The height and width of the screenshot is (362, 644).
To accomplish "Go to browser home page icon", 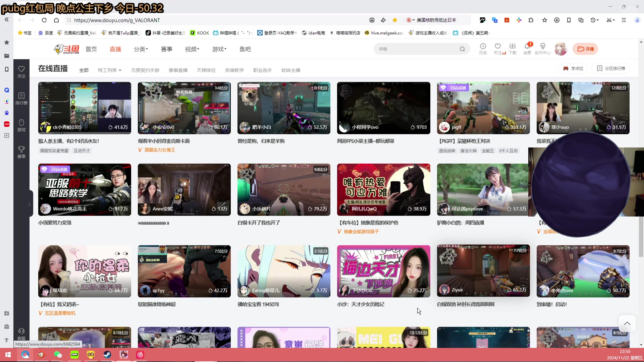I will (x=56, y=20).
